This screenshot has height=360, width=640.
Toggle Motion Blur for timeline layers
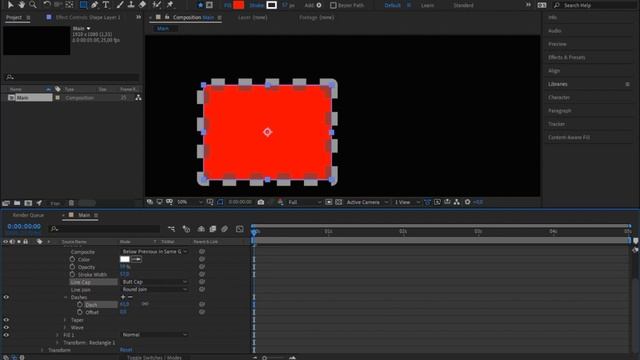point(224,229)
